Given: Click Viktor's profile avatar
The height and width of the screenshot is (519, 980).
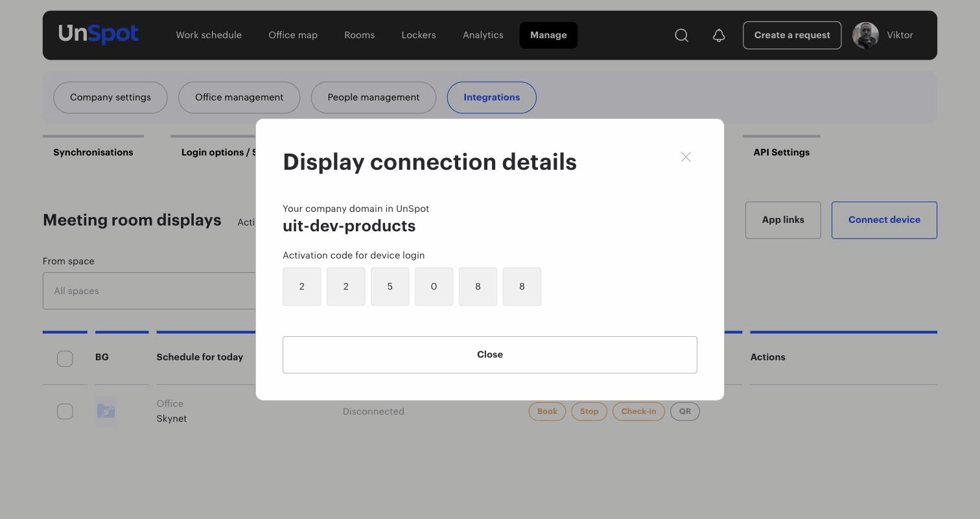Looking at the screenshot, I should tap(865, 36).
